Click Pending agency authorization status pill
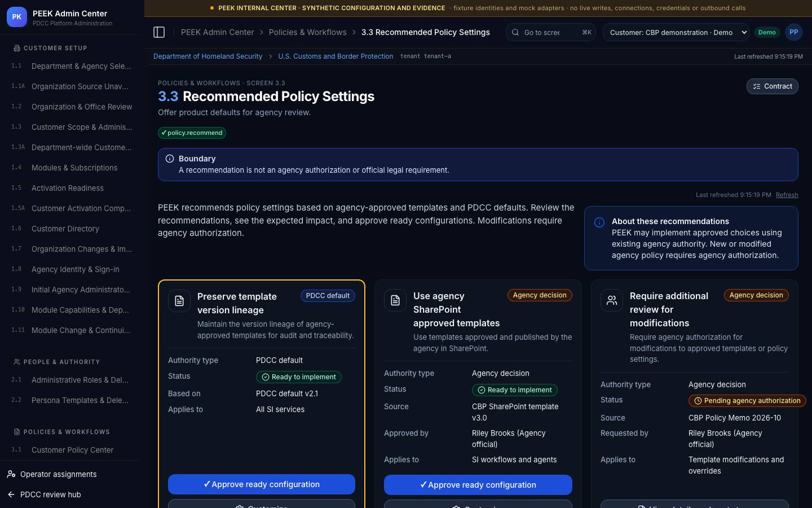 pos(747,401)
